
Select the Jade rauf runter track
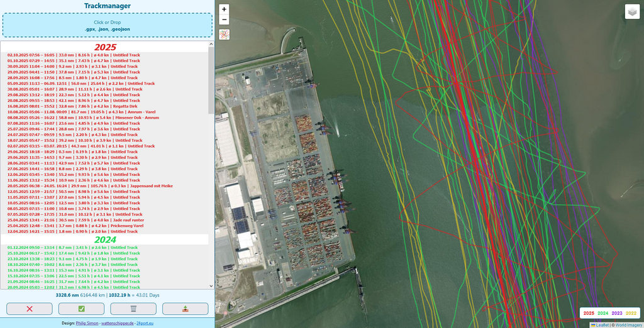click(105, 220)
